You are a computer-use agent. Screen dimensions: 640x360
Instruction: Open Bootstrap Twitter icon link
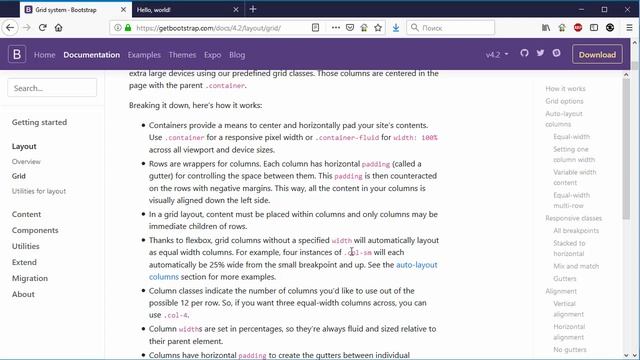tap(540, 53)
